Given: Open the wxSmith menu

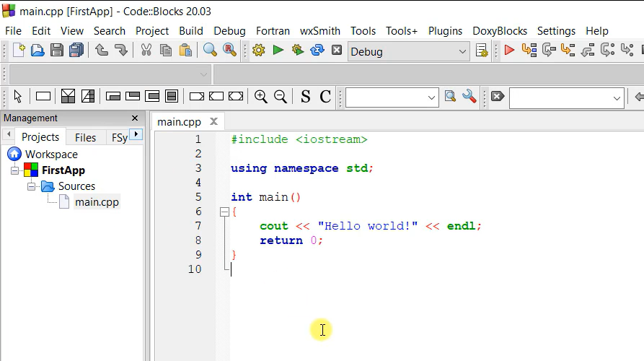Looking at the screenshot, I should pyautogui.click(x=320, y=31).
